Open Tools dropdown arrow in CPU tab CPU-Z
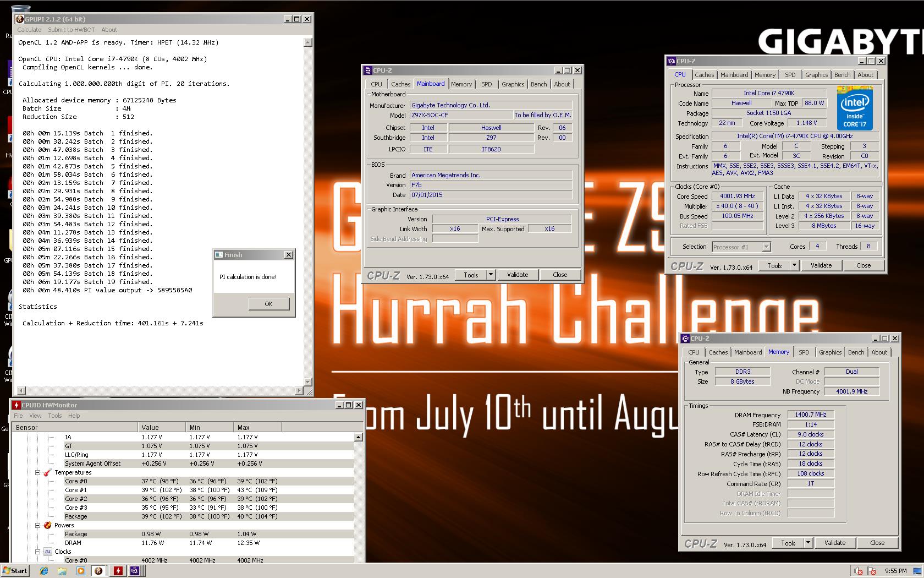The height and width of the screenshot is (578, 924). point(794,265)
